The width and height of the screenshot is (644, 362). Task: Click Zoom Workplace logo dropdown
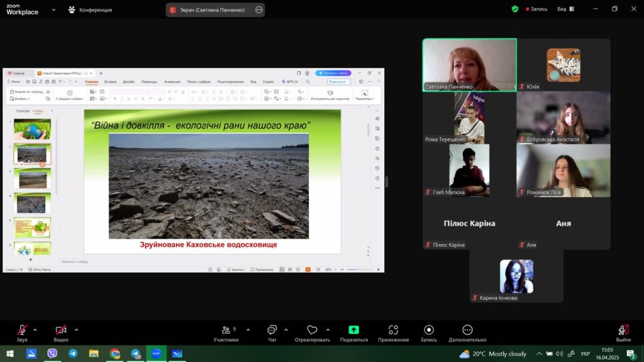[x=53, y=10]
